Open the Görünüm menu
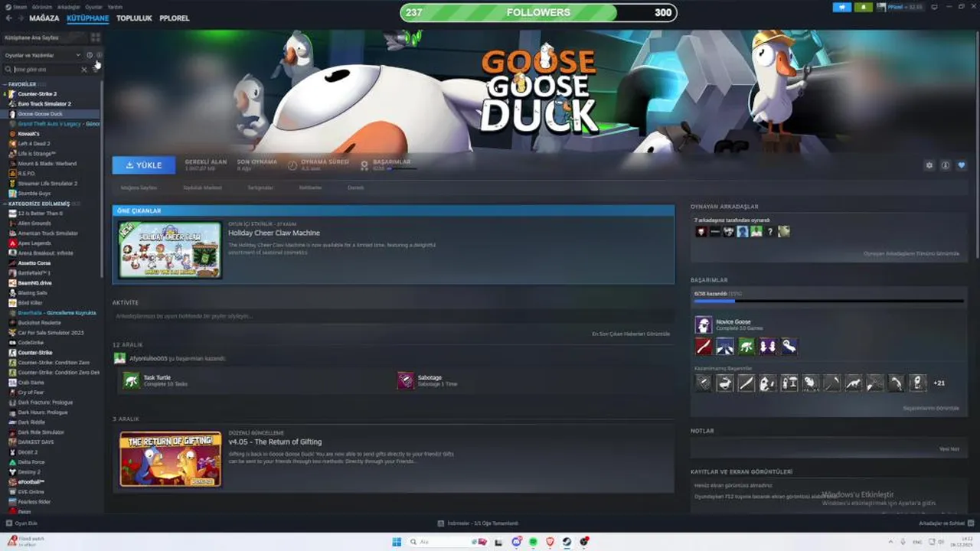This screenshot has width=980, height=551. [44, 7]
